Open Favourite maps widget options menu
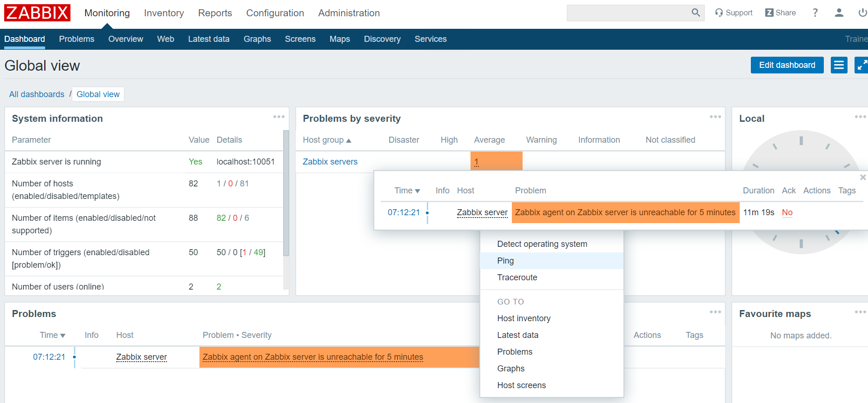The height and width of the screenshot is (403, 868). (x=861, y=312)
